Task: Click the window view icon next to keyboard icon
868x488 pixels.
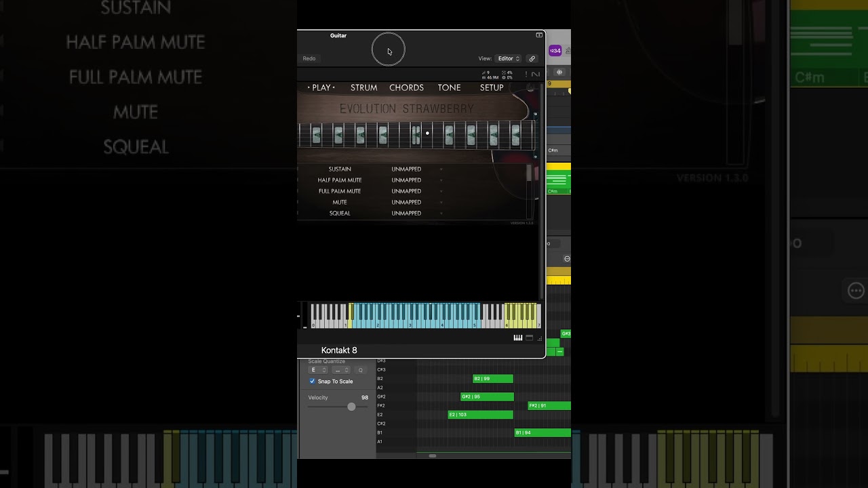Action: point(530,338)
